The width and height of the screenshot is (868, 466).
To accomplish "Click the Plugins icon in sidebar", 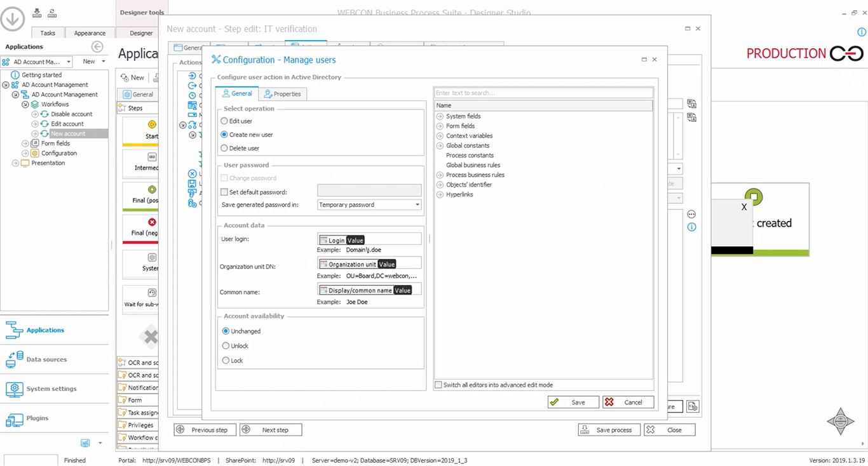I will [x=14, y=419].
